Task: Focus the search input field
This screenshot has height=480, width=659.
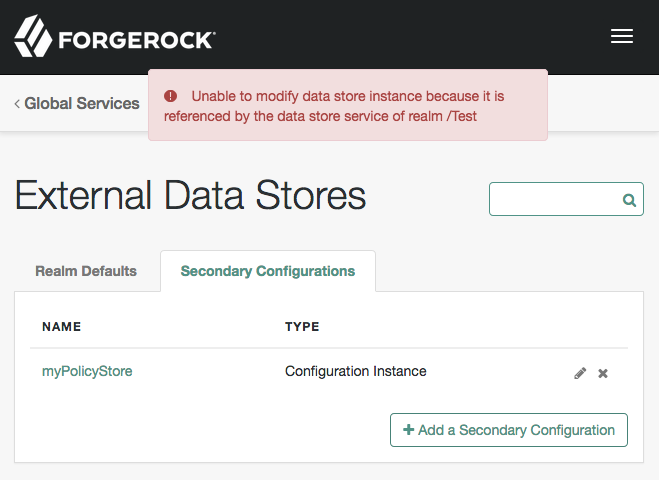Action: pos(566,199)
